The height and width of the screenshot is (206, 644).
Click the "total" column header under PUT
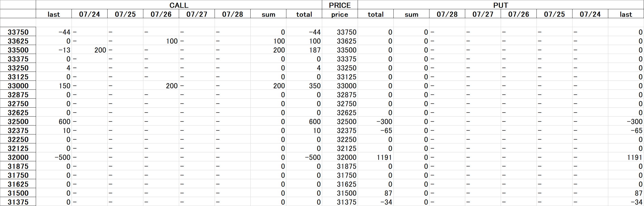point(376,14)
